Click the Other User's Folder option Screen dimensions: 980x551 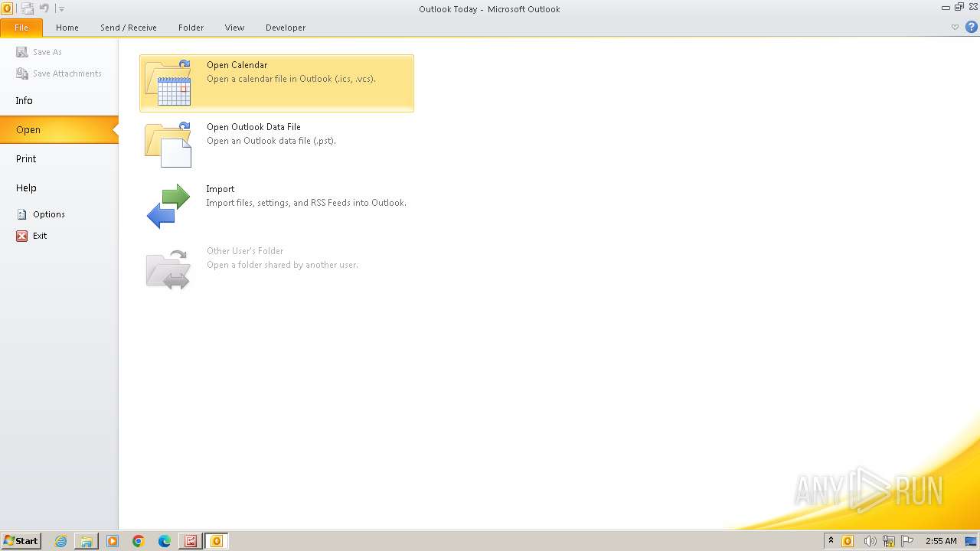pos(276,269)
